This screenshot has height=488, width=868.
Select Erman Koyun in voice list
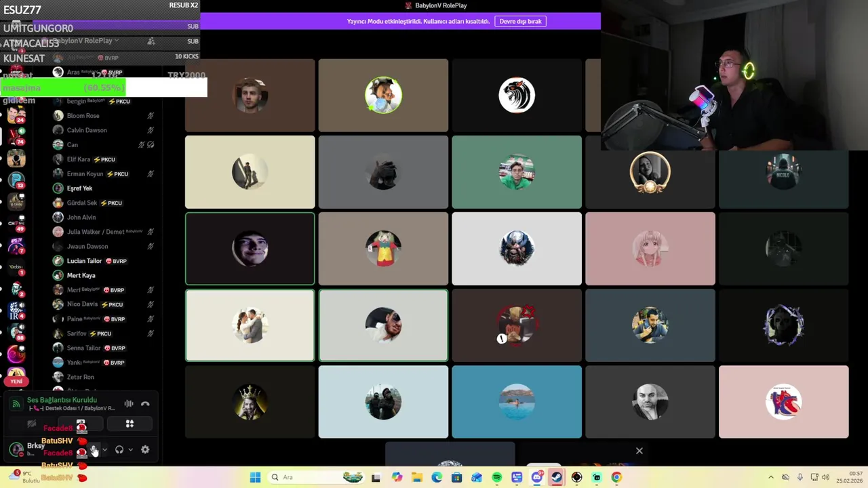(x=104, y=174)
